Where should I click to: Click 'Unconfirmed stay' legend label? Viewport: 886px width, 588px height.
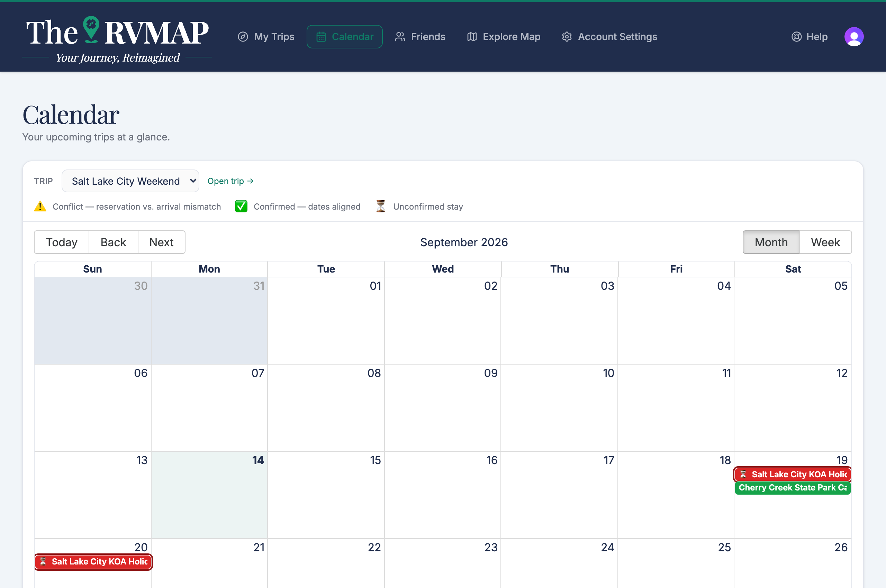[428, 206]
